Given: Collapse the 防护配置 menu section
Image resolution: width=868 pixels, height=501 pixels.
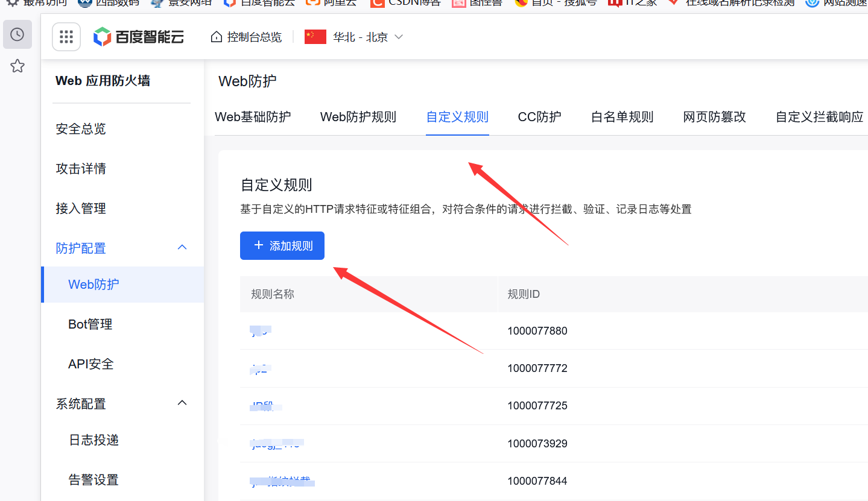Looking at the screenshot, I should tap(182, 248).
